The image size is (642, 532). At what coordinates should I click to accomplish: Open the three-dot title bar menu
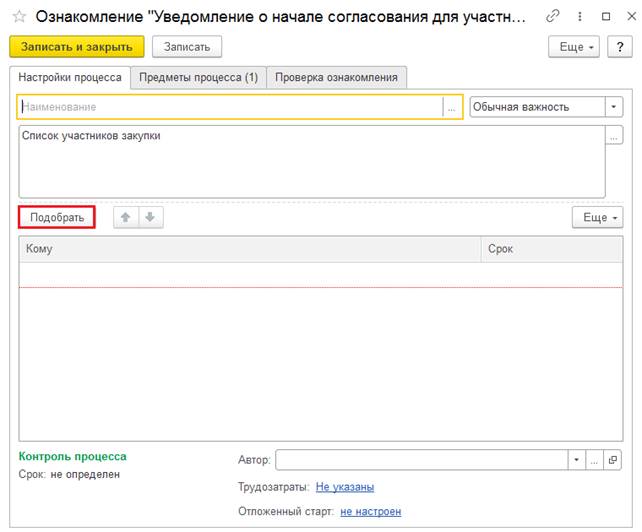coord(579,16)
